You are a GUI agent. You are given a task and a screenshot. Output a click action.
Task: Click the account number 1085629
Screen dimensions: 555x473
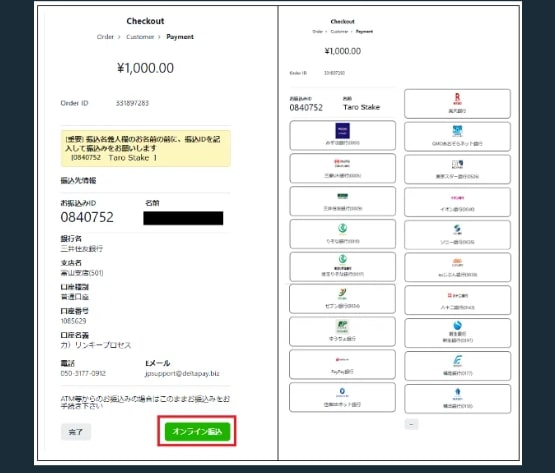(x=73, y=321)
